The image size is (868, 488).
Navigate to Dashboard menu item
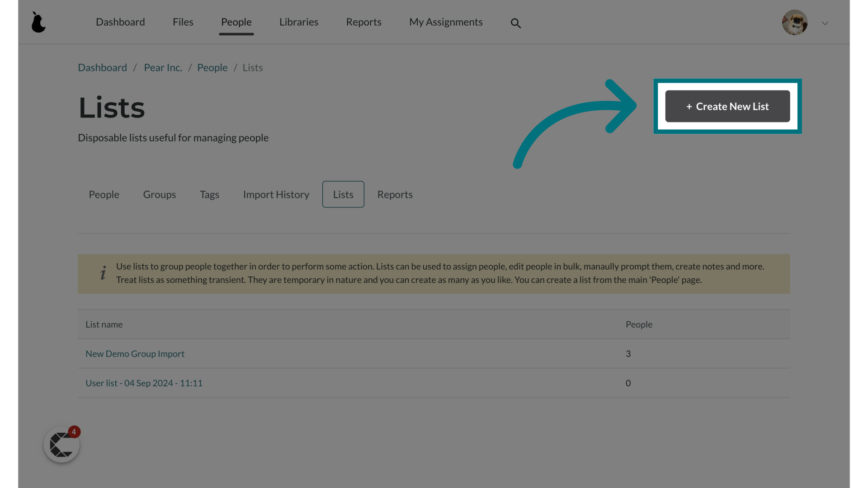click(120, 21)
